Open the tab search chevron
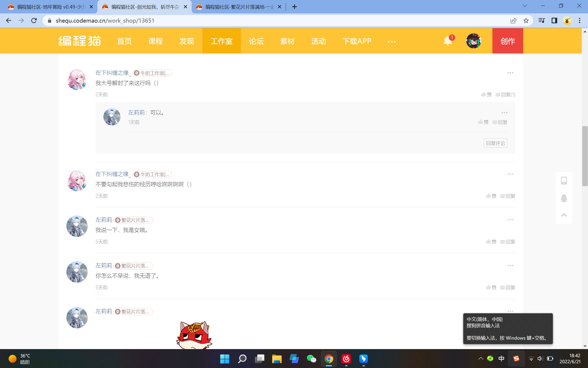This screenshot has height=368, width=588. coord(525,6)
